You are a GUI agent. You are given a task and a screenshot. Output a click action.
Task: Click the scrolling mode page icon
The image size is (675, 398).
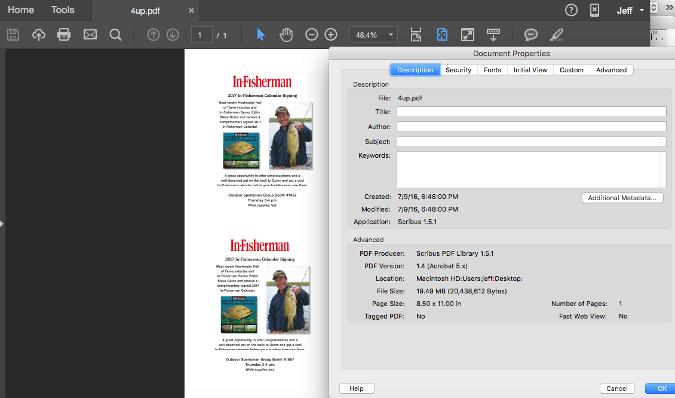[x=416, y=35]
